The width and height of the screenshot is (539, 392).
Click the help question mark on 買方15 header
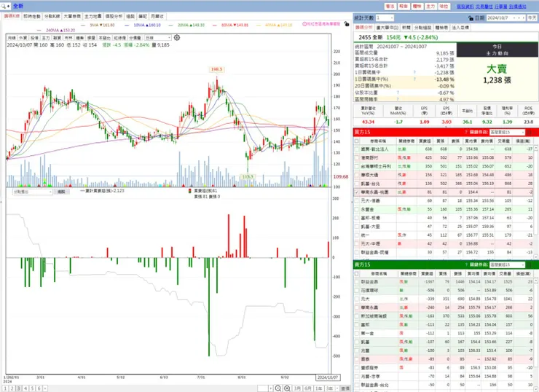click(x=466, y=132)
